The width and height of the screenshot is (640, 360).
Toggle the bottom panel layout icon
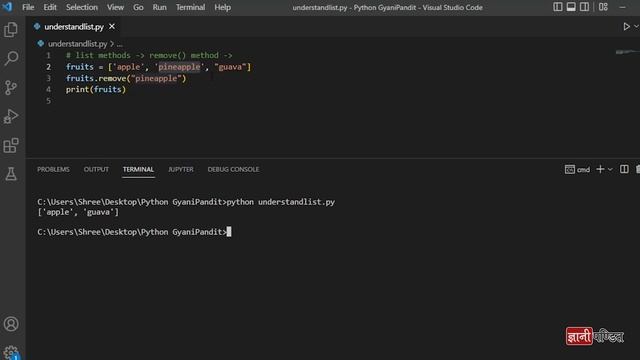pos(571,7)
